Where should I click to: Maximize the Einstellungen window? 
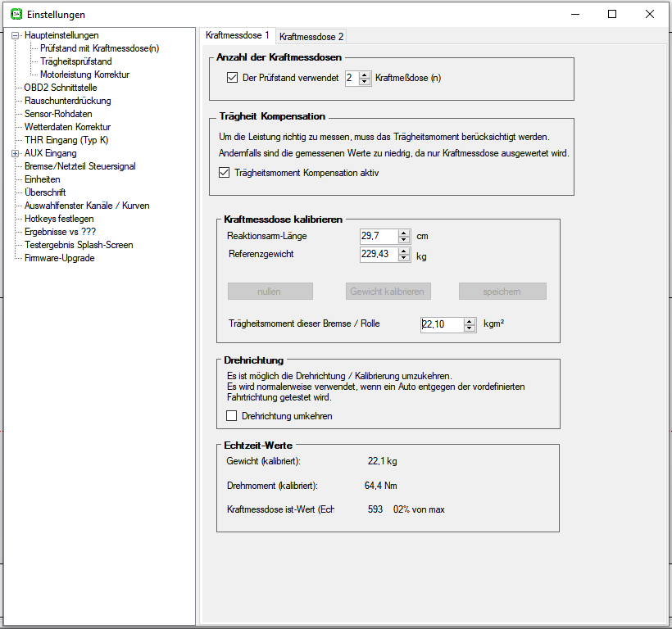coord(612,14)
